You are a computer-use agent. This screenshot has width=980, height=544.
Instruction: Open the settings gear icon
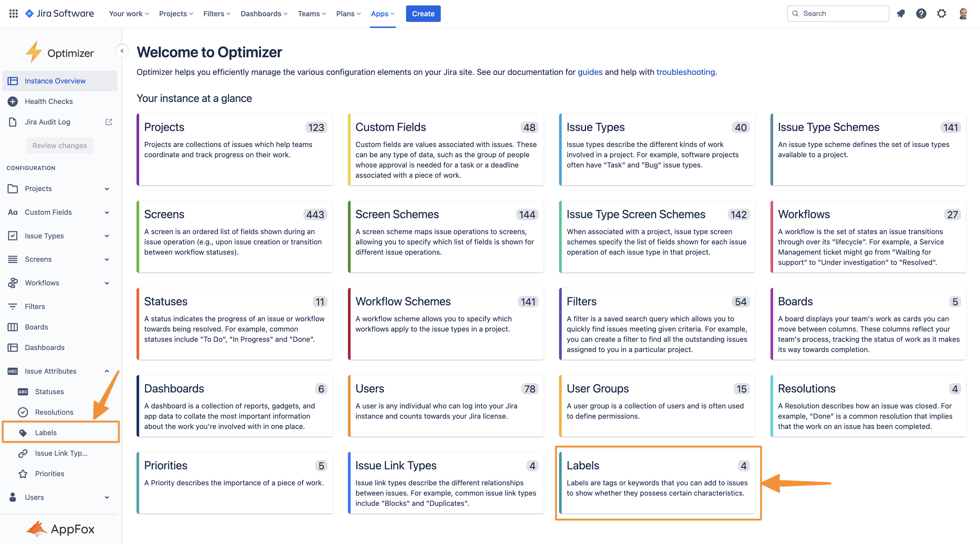[942, 14]
